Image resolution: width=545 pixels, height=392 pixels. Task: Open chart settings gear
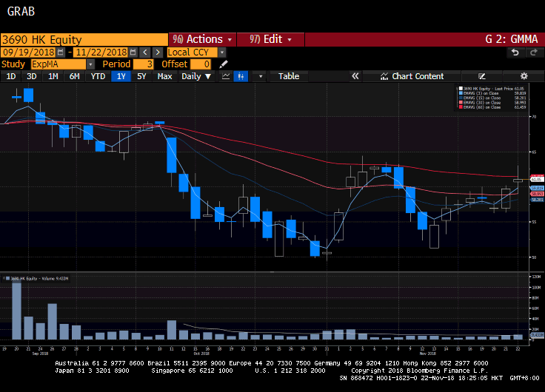[524, 76]
